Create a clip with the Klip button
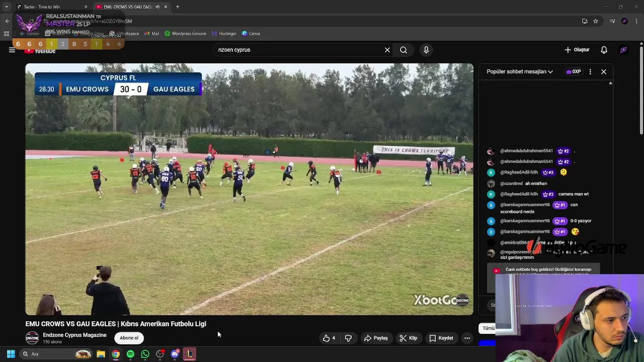 click(408, 338)
